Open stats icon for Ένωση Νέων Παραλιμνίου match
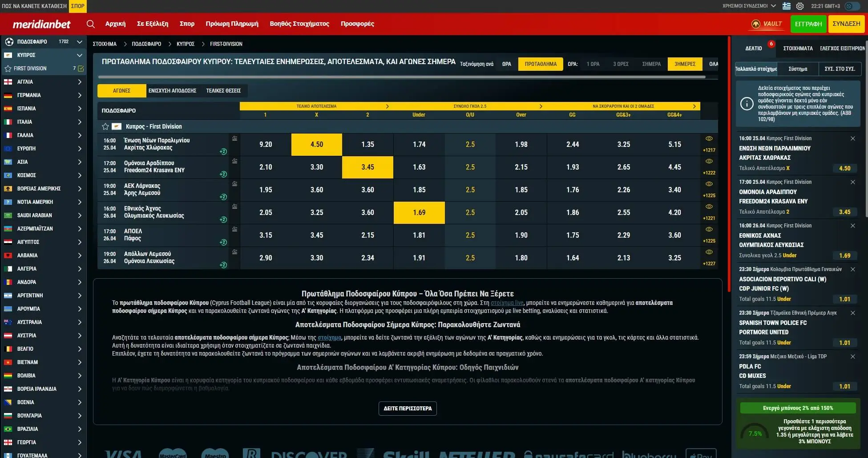868x458 pixels. (234, 138)
